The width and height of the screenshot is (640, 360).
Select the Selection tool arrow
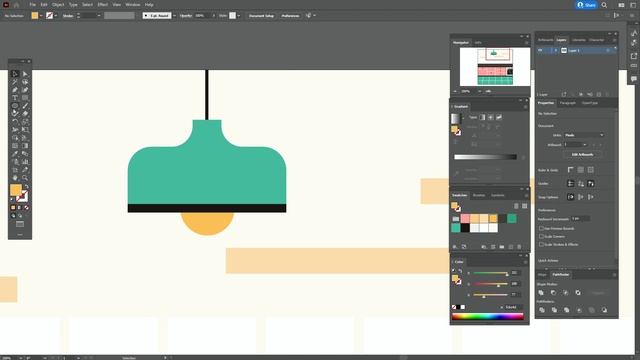click(x=15, y=74)
